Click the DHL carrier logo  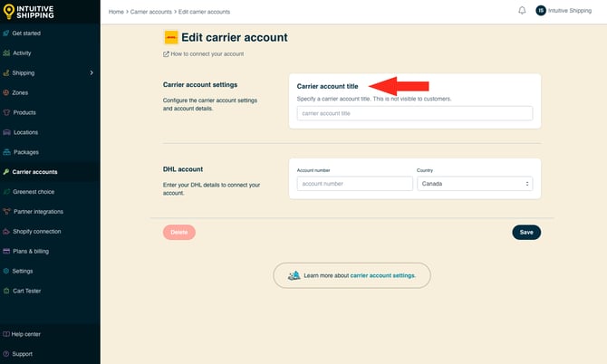coord(171,37)
